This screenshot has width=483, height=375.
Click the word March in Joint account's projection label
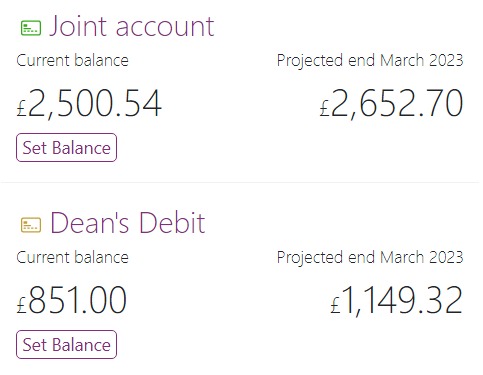[402, 60]
